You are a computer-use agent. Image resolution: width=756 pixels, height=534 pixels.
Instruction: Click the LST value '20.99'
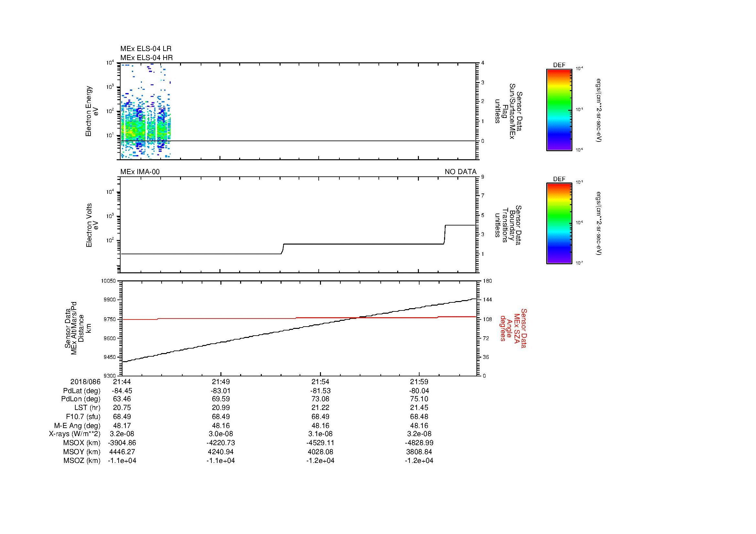[x=221, y=408]
